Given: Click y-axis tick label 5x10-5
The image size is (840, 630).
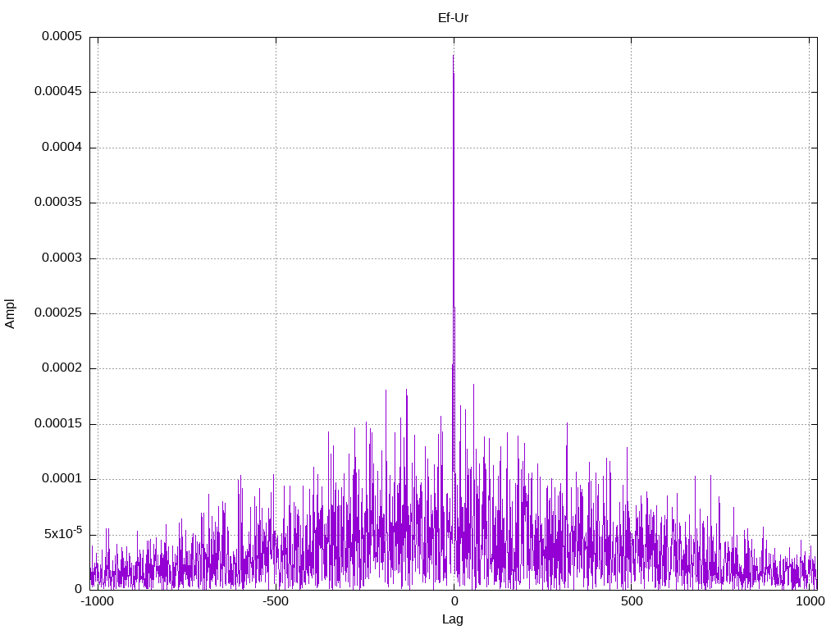Looking at the screenshot, I should tap(63, 533).
